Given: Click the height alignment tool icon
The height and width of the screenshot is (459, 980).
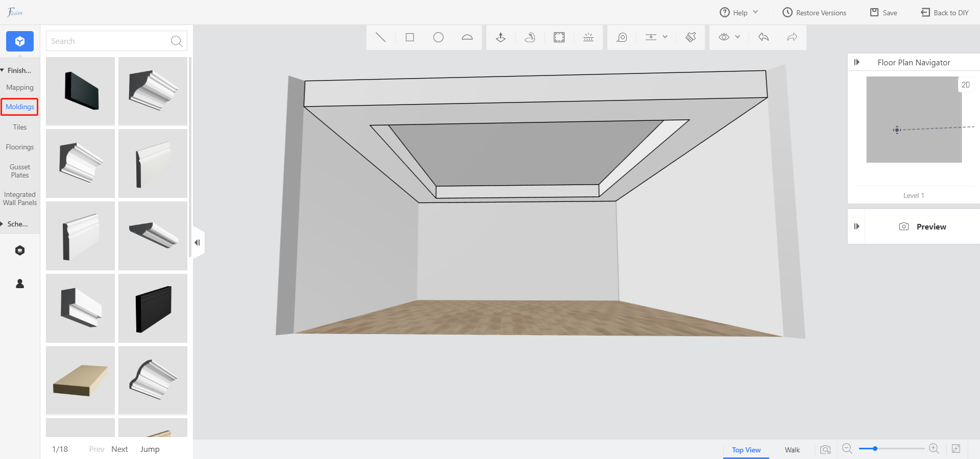Looking at the screenshot, I should (x=651, y=37).
